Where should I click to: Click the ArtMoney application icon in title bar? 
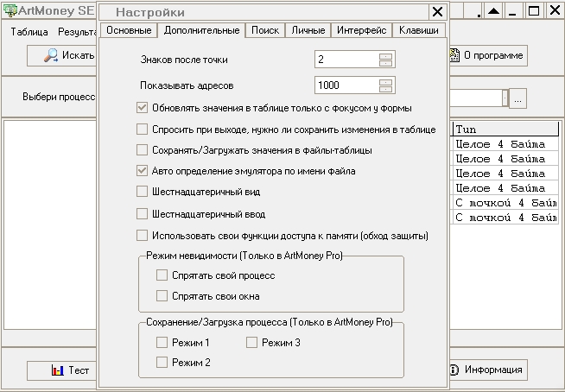point(10,10)
